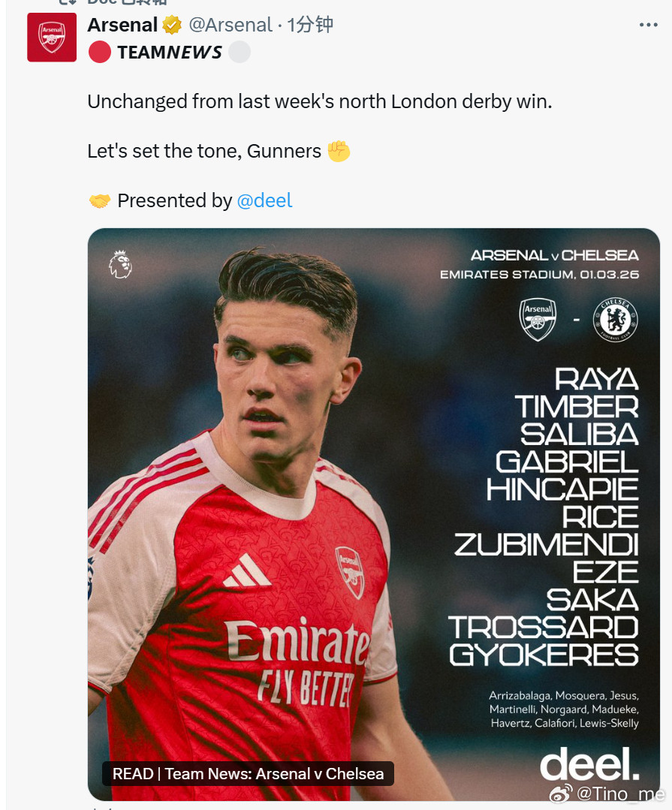Click the Arsenal crest in match graphic
672x810 pixels.
click(538, 318)
